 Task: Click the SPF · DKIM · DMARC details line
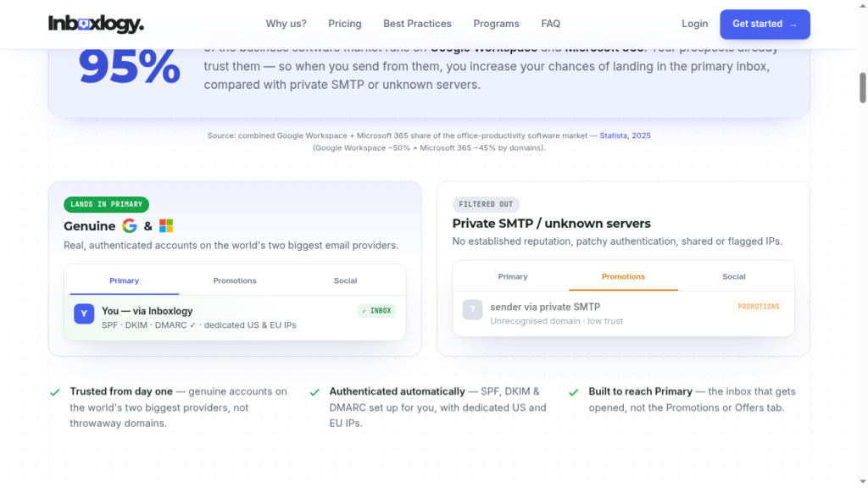[198, 325]
